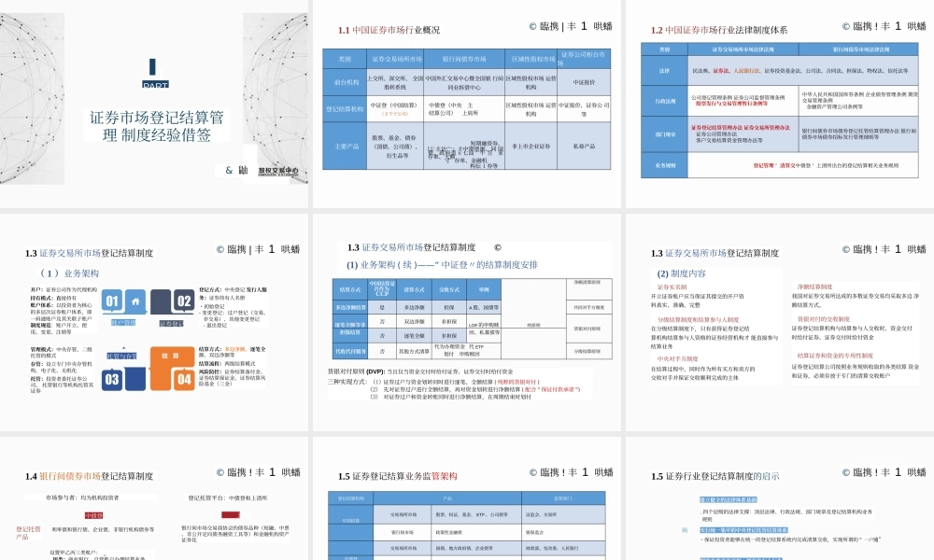Click the '部门规章' row header cell
Screen dimensions: 934x560
click(x=664, y=134)
